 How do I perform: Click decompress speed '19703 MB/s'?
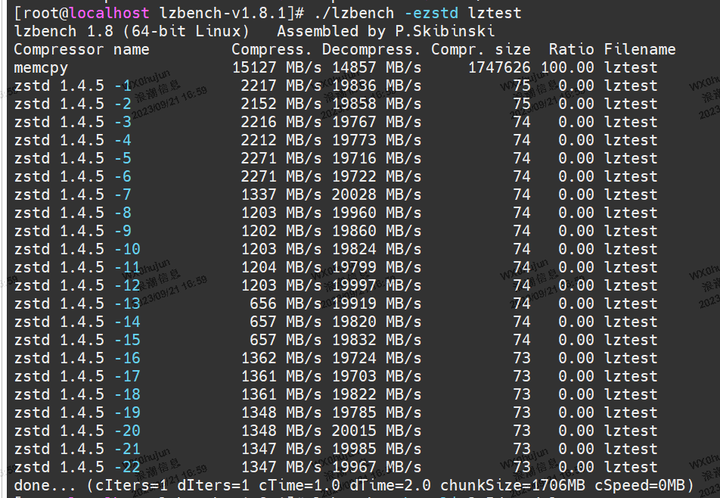click(x=377, y=377)
